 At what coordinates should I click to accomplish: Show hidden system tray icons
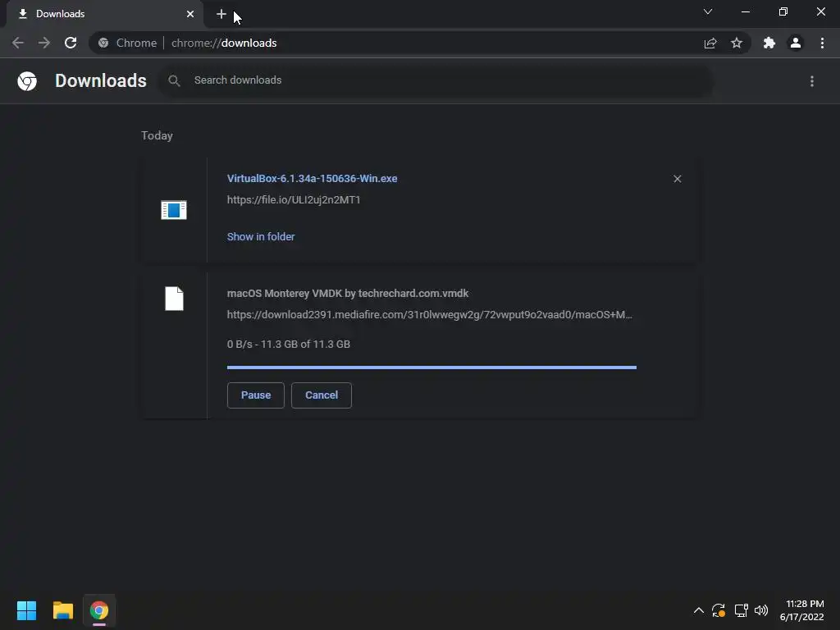coord(699,610)
